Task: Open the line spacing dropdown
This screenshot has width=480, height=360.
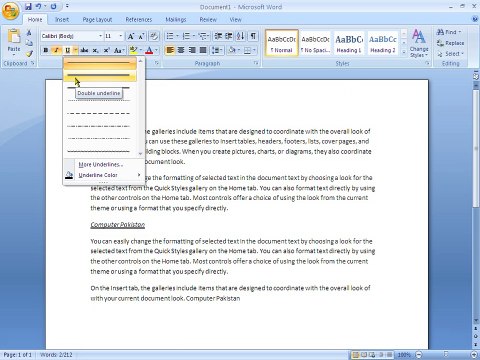Action: 217,50
